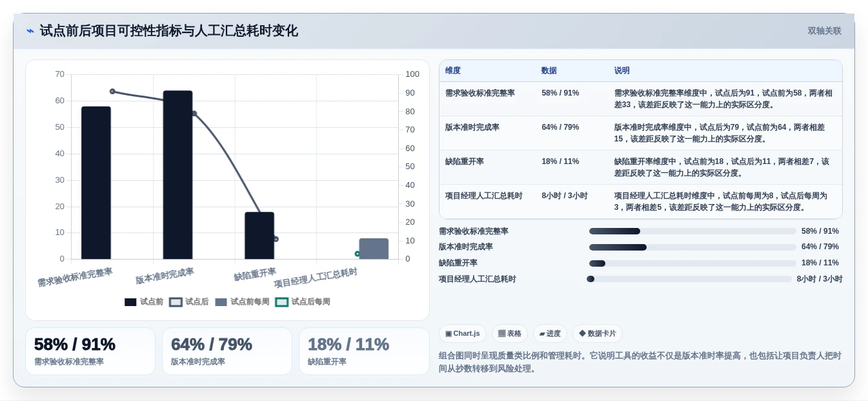Click table cell 58% / 91%
Image resolution: width=868 pixels, height=401 pixels.
[x=560, y=93]
